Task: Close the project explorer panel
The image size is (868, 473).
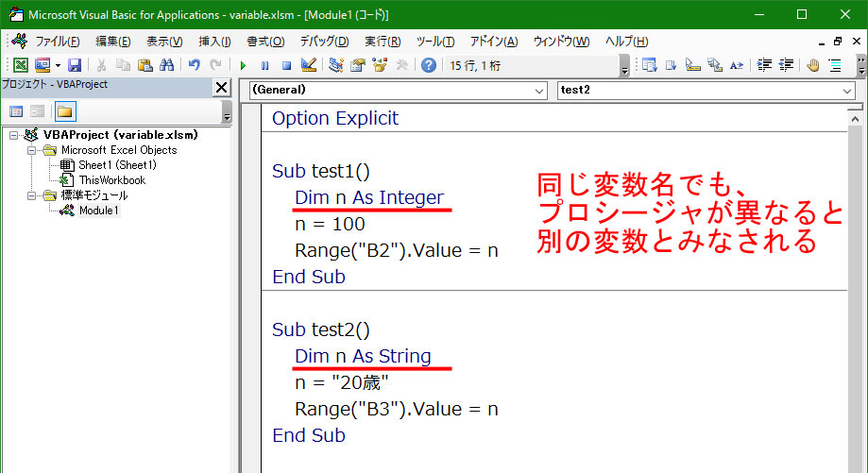Action: (222, 88)
